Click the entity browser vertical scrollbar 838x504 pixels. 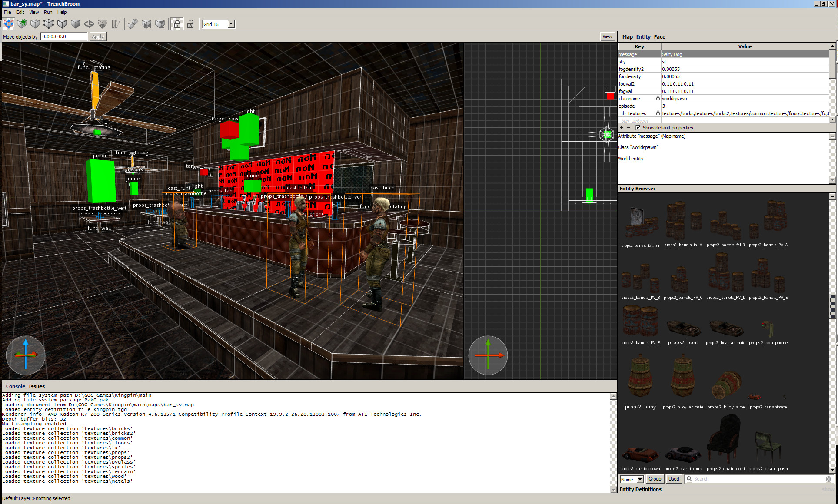click(x=833, y=332)
